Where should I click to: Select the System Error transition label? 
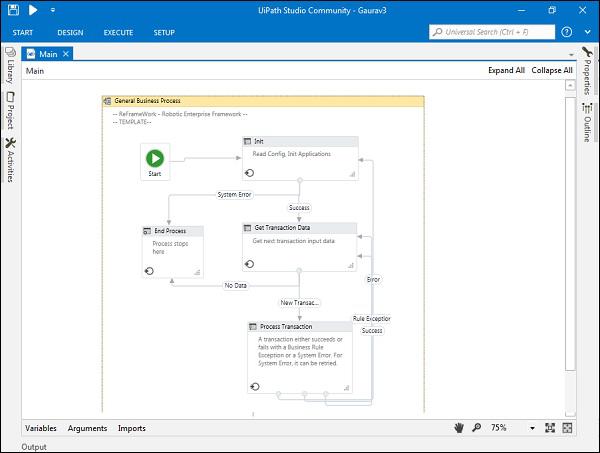click(234, 195)
